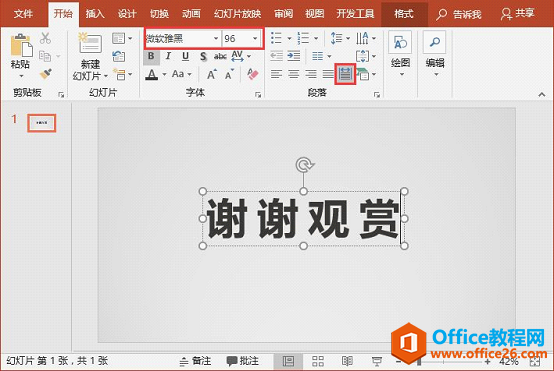Clear all formatting eraser icon
Viewport: 554px width, 371px height.
tap(253, 74)
